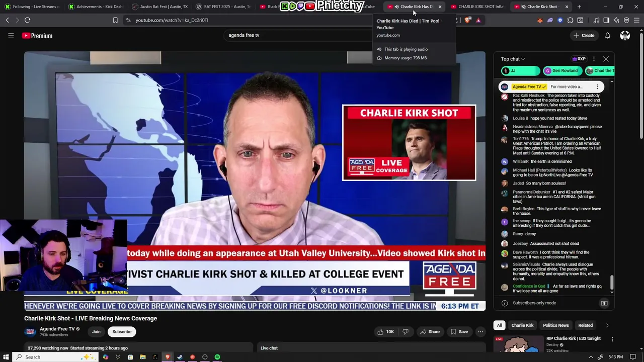
Task: Open pinned Agenda-Free TV message options
Action: pos(597,86)
